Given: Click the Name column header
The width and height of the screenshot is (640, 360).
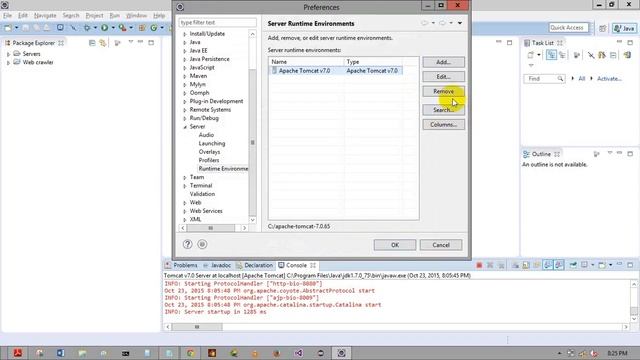Looking at the screenshot, I should click(x=306, y=62).
